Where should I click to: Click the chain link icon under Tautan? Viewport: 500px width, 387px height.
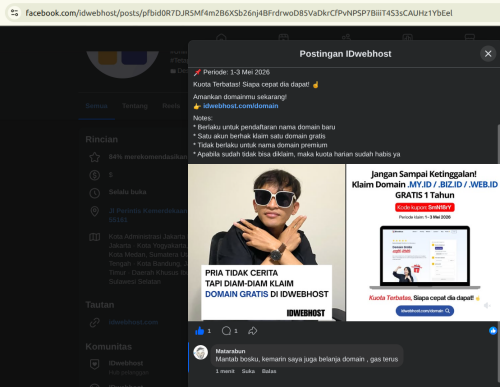click(x=95, y=323)
